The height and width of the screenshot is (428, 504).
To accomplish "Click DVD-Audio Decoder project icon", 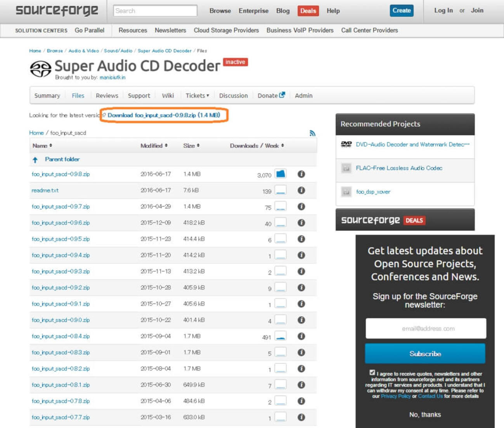I will pyautogui.click(x=346, y=144).
